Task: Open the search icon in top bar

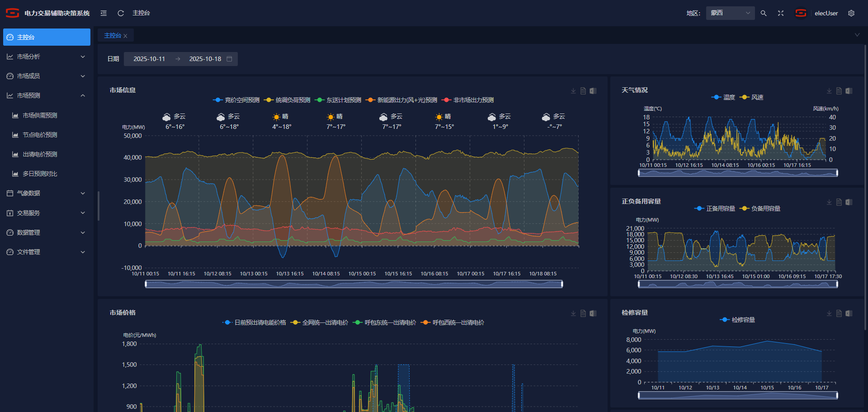Action: pos(764,13)
